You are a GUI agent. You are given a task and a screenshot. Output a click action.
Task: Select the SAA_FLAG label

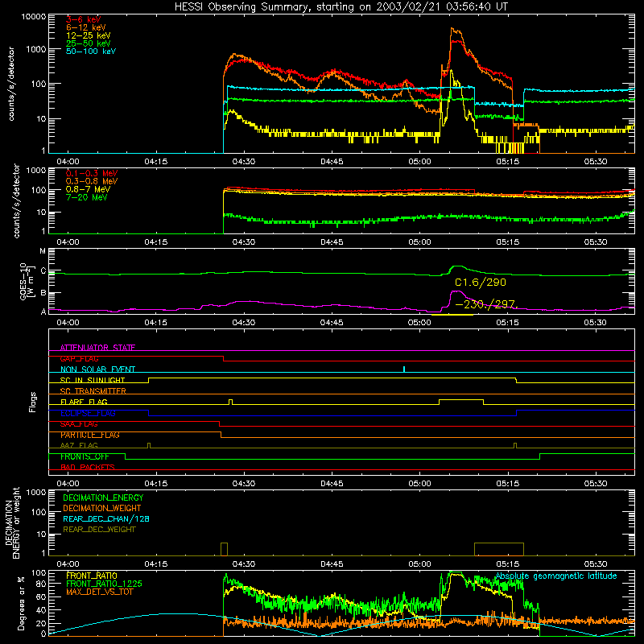79,424
